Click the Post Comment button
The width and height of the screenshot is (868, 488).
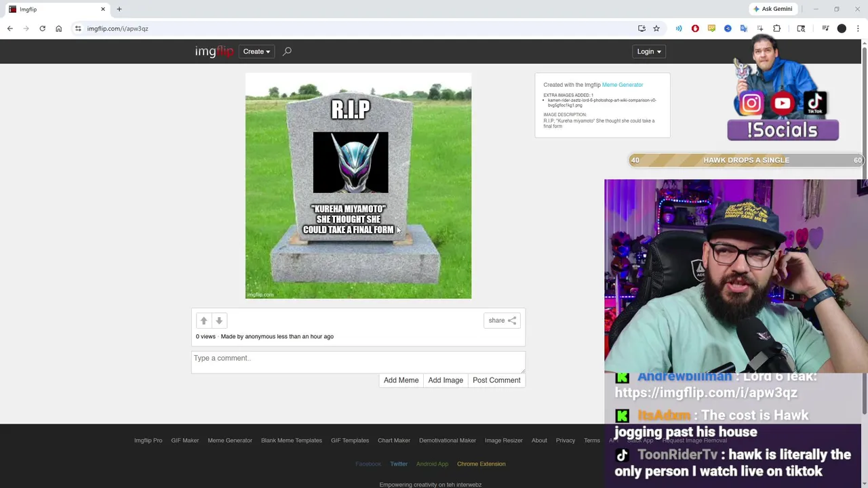coord(496,380)
